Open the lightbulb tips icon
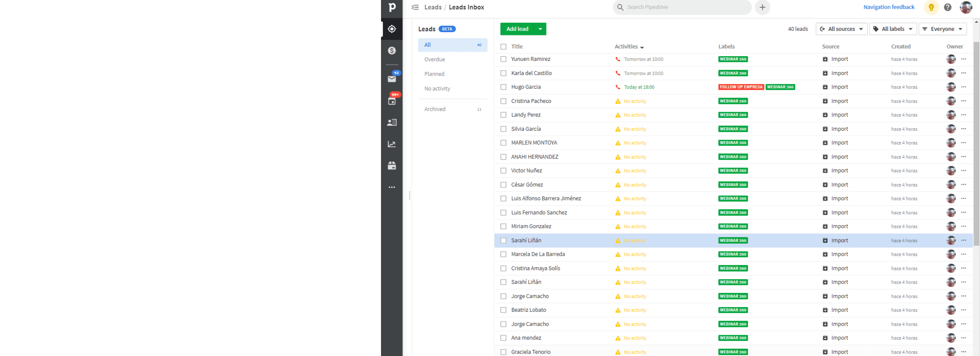 click(931, 7)
